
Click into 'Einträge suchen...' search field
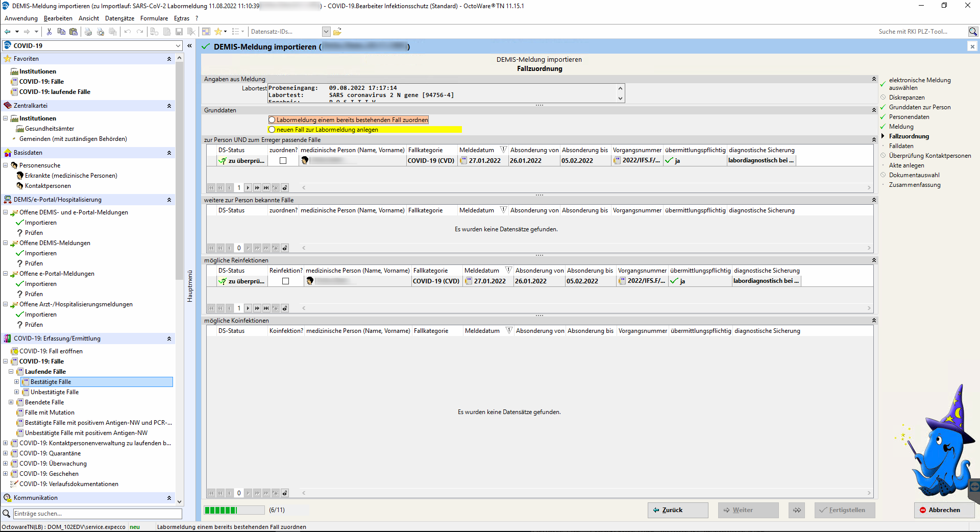point(97,514)
